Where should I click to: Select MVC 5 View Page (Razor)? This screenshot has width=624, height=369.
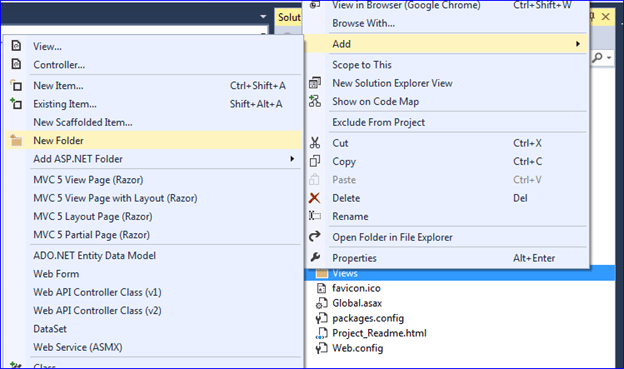[x=88, y=180]
